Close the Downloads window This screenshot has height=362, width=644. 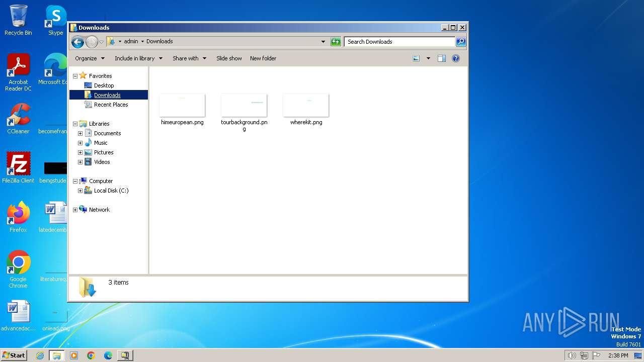tap(462, 28)
